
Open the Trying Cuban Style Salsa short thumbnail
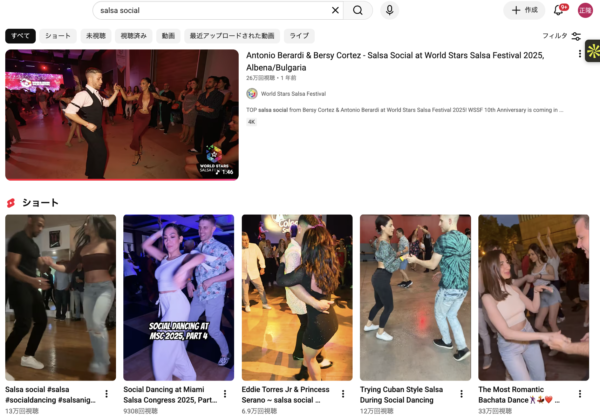point(415,297)
